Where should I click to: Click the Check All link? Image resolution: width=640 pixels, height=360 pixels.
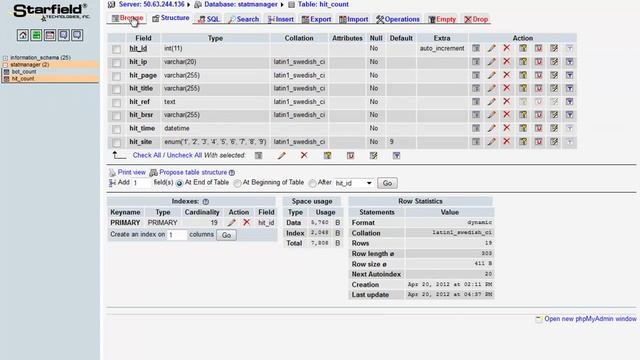tap(147, 156)
